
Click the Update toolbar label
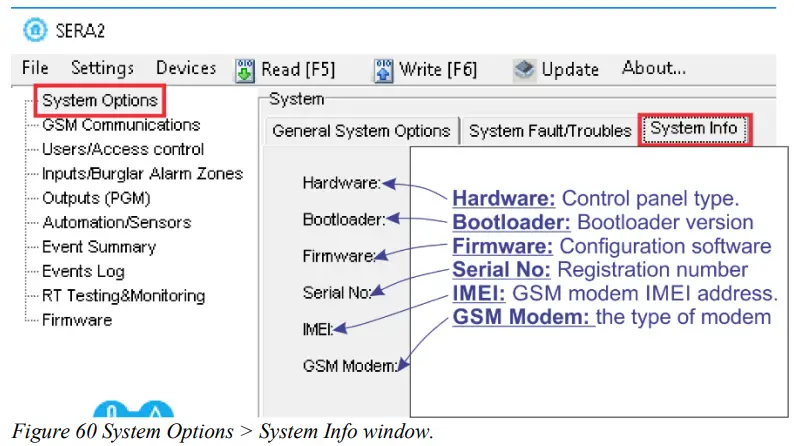(570, 69)
